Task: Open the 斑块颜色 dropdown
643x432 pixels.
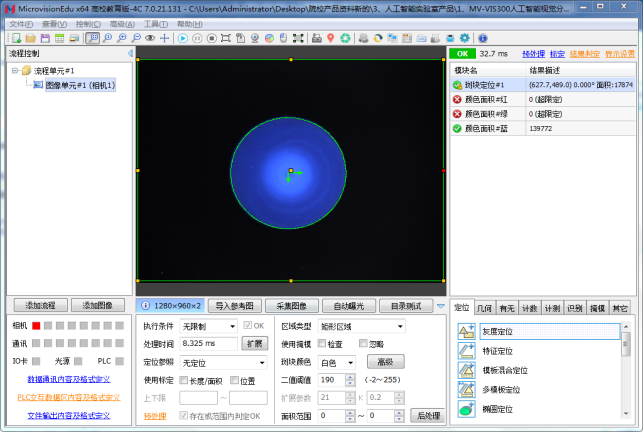Action: point(337,363)
